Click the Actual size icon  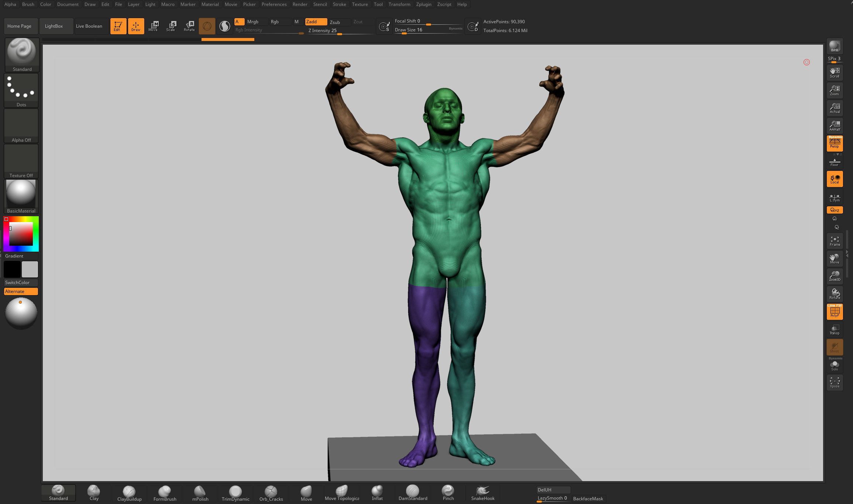coord(835,108)
